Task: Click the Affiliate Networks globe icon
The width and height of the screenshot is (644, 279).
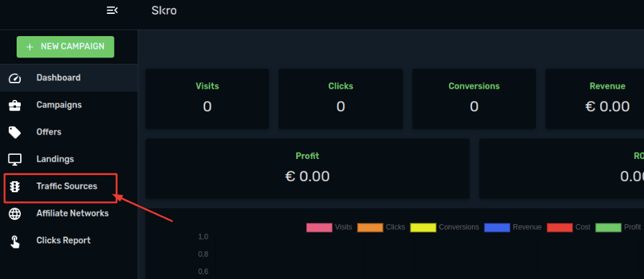Action: [15, 214]
